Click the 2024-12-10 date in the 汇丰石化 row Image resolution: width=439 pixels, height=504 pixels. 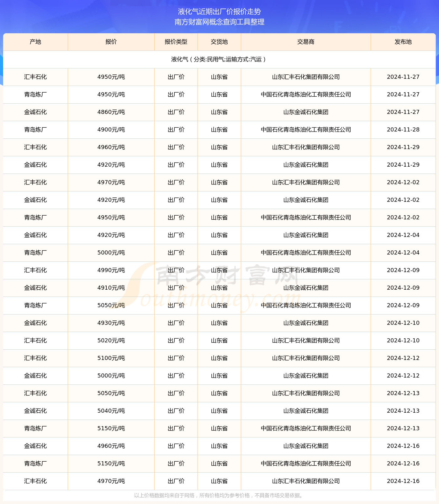point(403,340)
